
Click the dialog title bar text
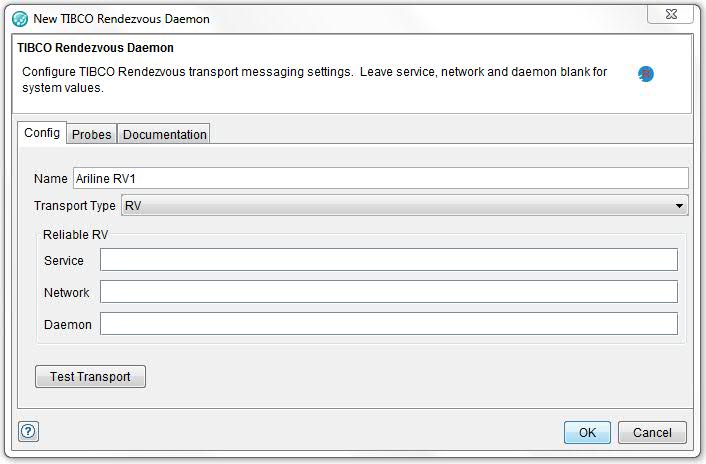[x=122, y=19]
